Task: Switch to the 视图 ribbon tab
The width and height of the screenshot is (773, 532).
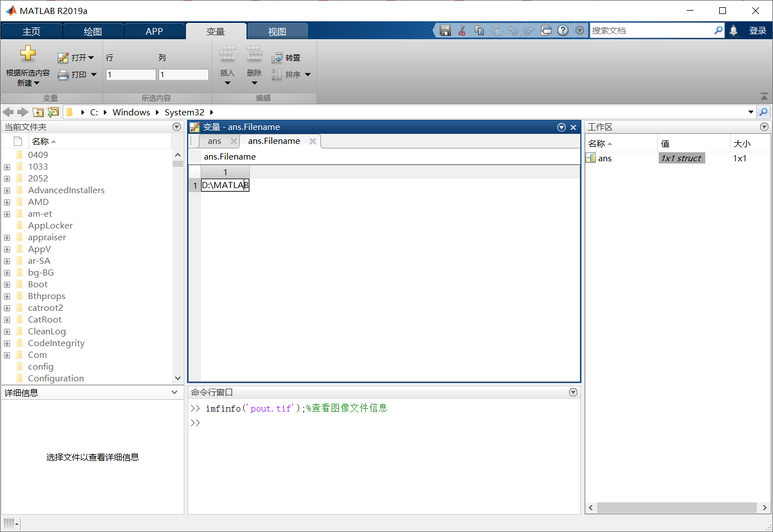Action: point(277,31)
